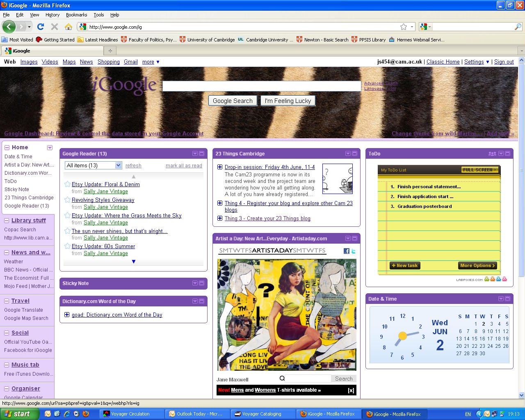Reload the page with the refresh icon

40,27
